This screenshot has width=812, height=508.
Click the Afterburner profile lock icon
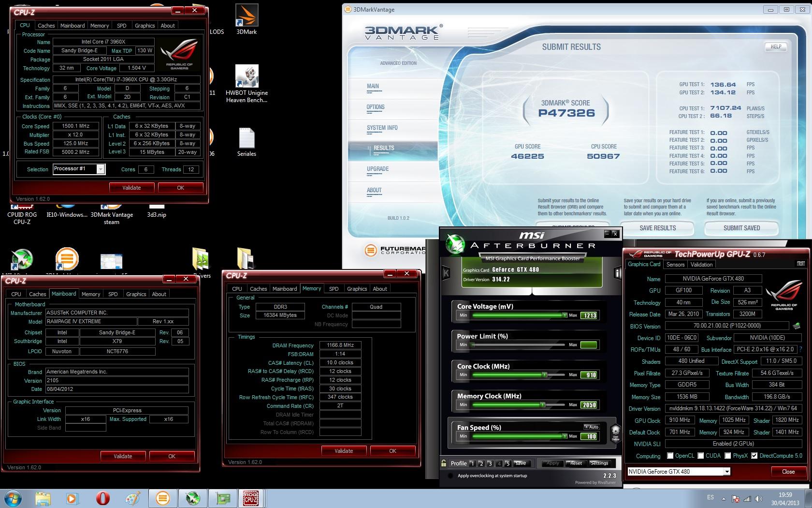tap(444, 463)
